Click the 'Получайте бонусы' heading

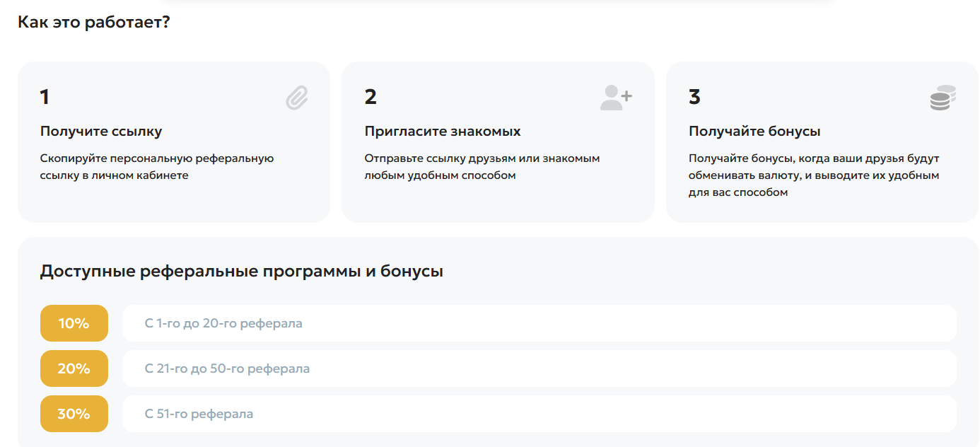[x=754, y=132]
